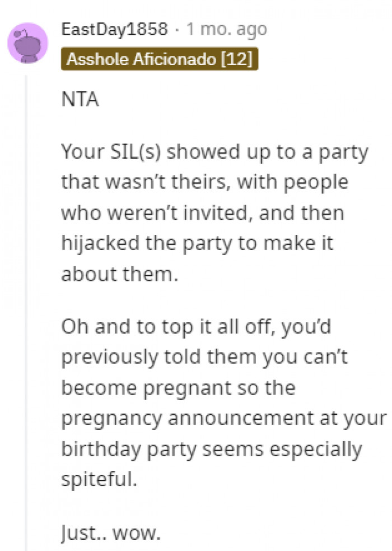Click the word 'spiteful.'
This screenshot has width=392, height=551.
pyautogui.click(x=98, y=480)
